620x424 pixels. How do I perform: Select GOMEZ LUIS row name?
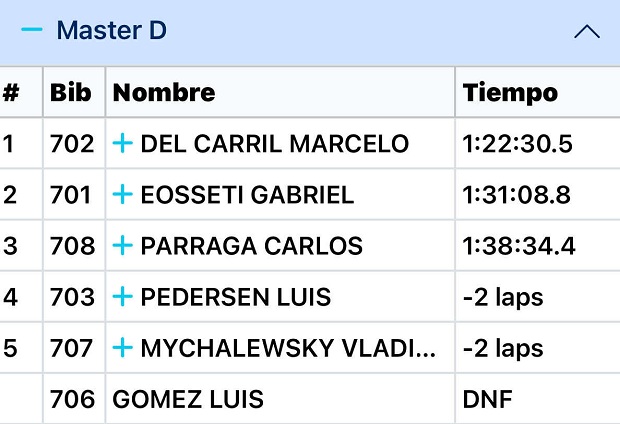pos(188,400)
